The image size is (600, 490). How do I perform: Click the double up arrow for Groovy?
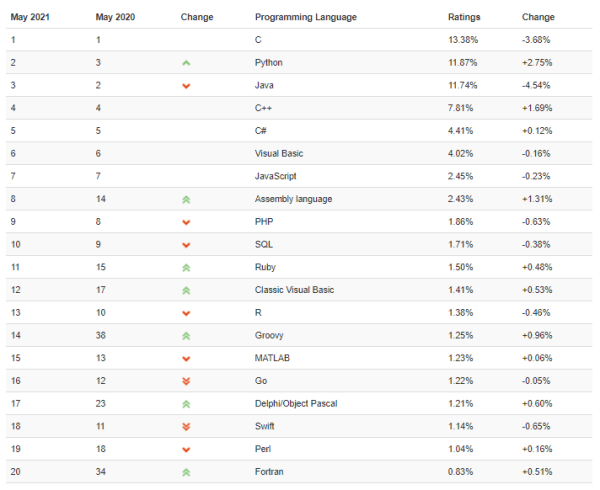186,335
